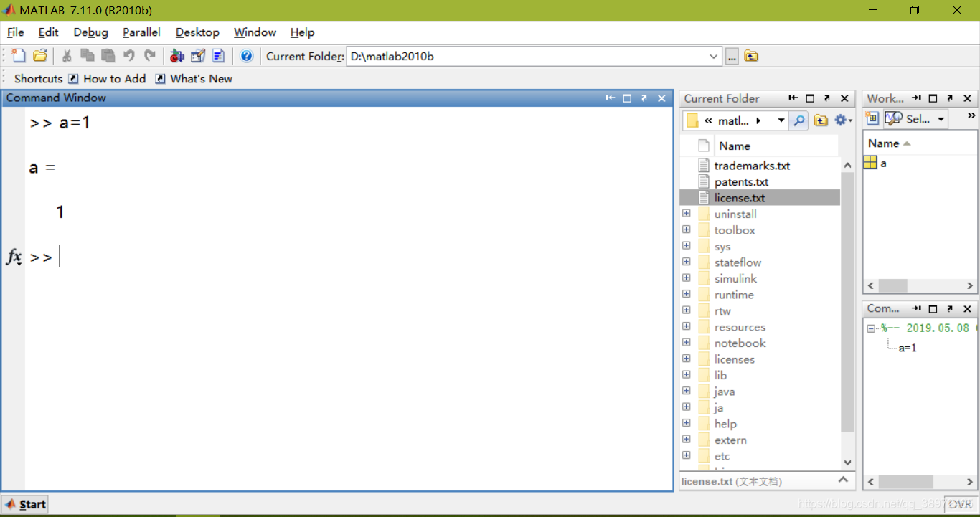Click the fx function browser icon
Screen dimensions: 980x517
(x=14, y=257)
